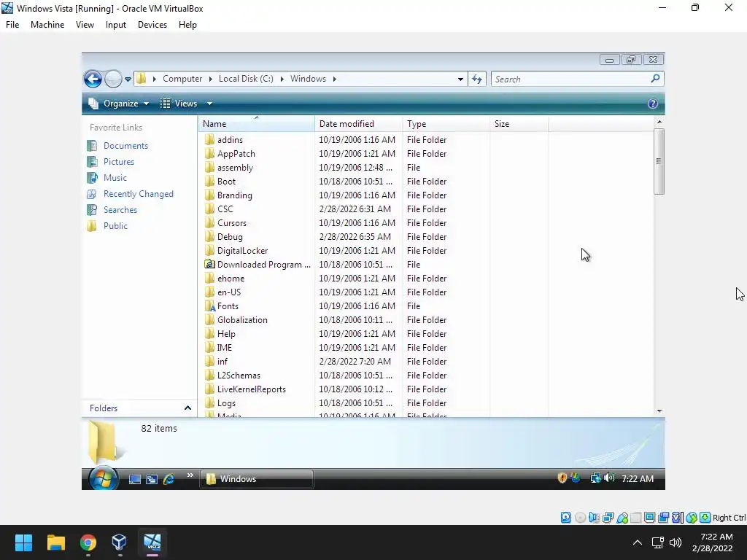The height and width of the screenshot is (560, 747).
Task: Click the Vista volume speaker tray icon
Action: click(x=609, y=478)
